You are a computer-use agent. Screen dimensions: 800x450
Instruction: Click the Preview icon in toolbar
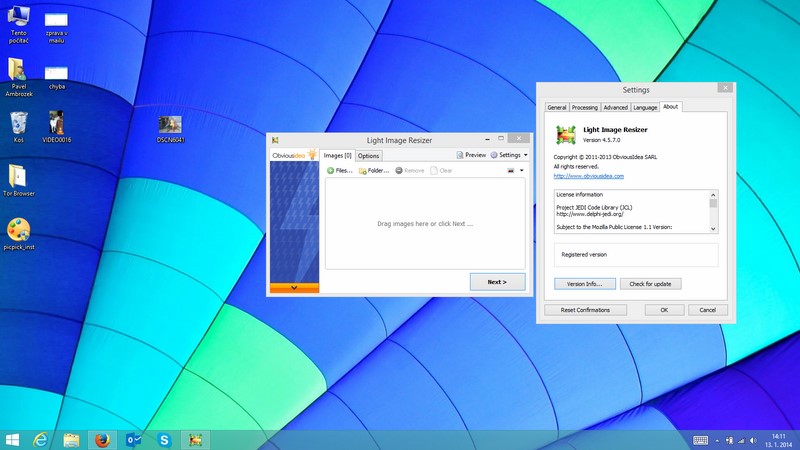pos(460,155)
